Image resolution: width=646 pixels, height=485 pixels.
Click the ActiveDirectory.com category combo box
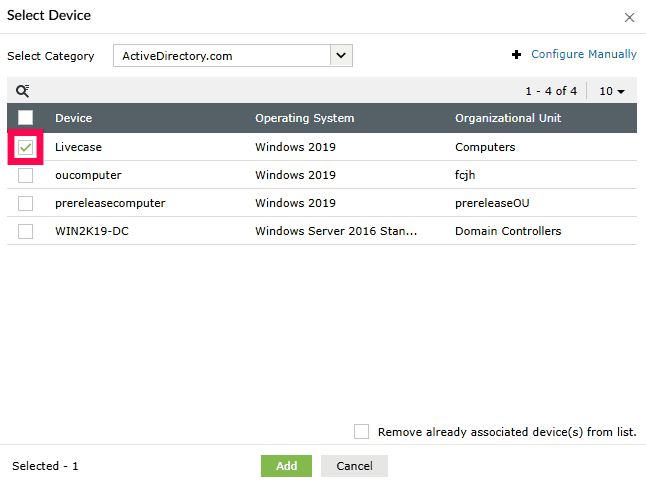coord(221,56)
